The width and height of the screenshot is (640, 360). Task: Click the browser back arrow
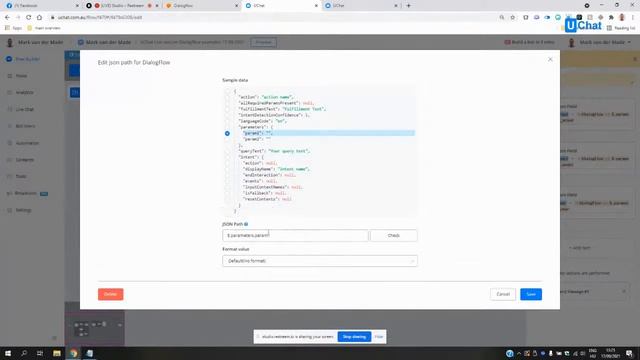click(7, 18)
